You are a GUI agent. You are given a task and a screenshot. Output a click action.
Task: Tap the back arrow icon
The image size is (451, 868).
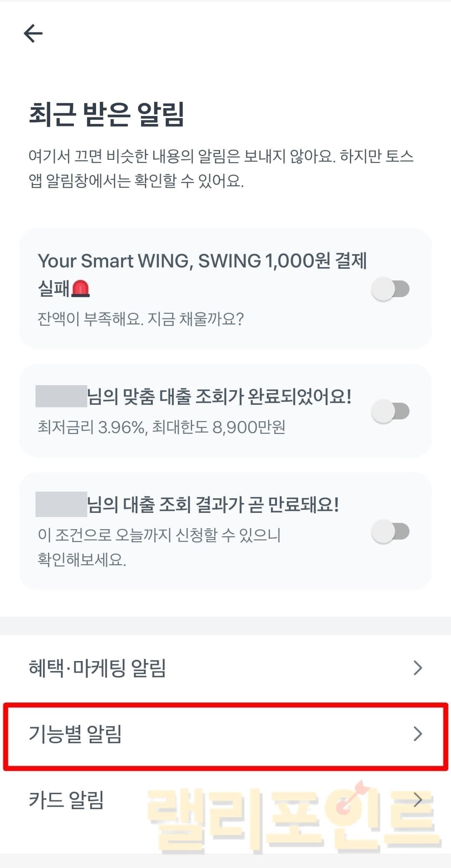pos(33,33)
